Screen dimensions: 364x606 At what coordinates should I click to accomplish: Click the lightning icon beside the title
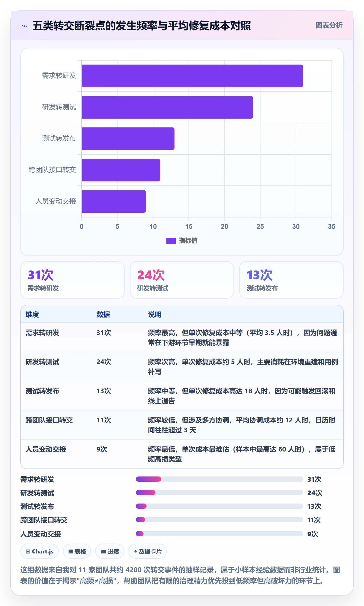[x=25, y=26]
